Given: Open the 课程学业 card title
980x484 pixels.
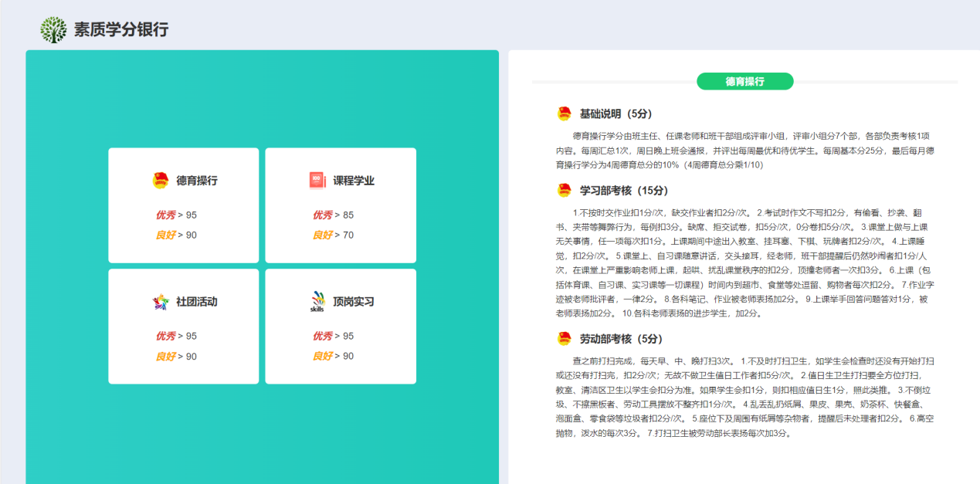Looking at the screenshot, I should pyautogui.click(x=354, y=181).
